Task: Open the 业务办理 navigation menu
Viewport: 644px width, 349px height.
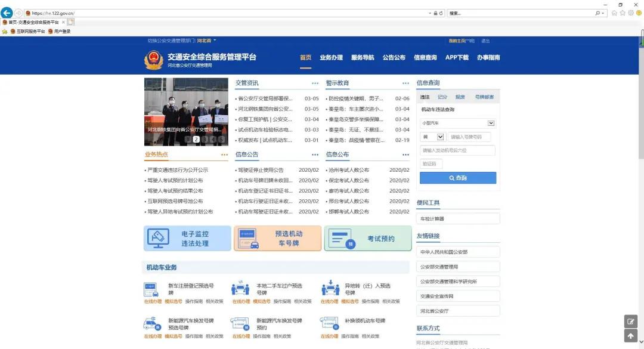Action: (332, 57)
